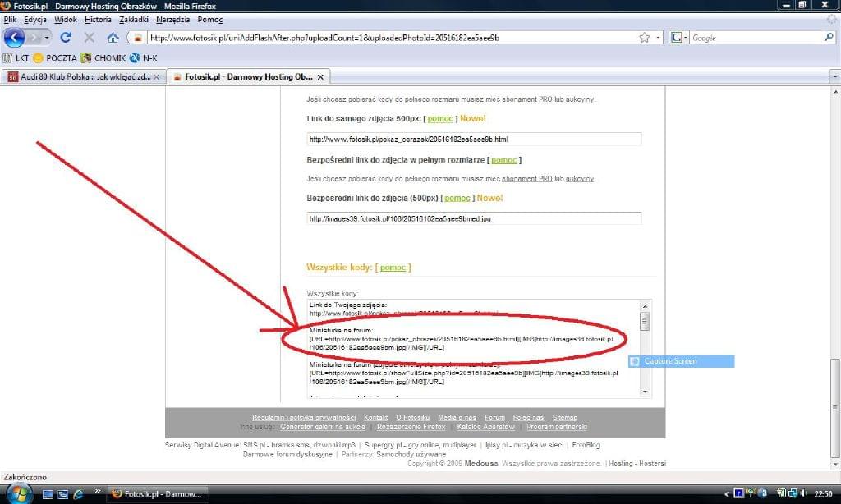
Task: Click the codes box scroll-up arrow
Action: click(645, 306)
